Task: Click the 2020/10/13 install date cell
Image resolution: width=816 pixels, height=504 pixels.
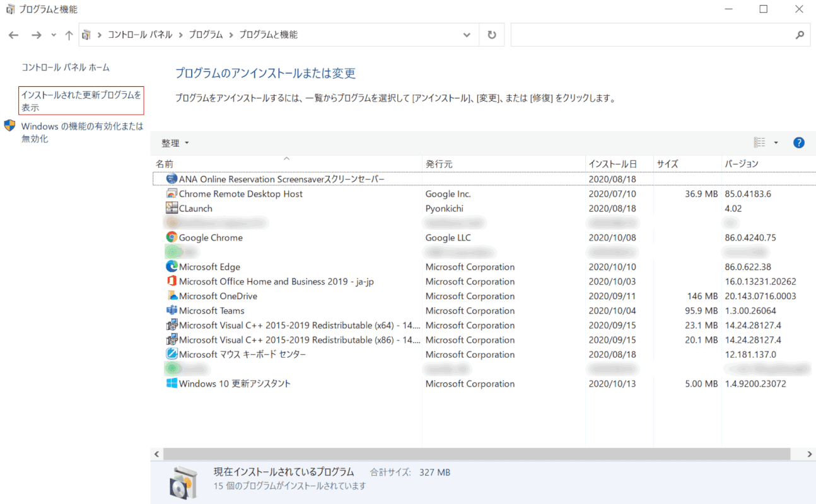Action: pos(612,384)
